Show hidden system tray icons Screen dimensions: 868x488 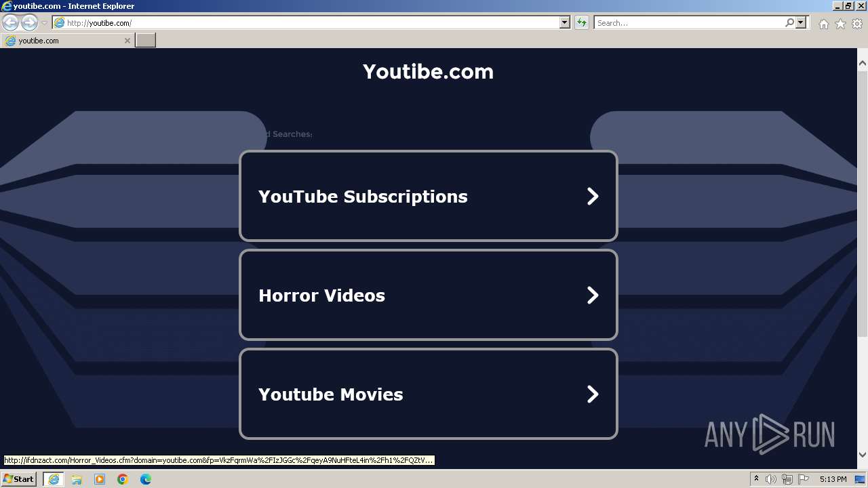pos(756,479)
